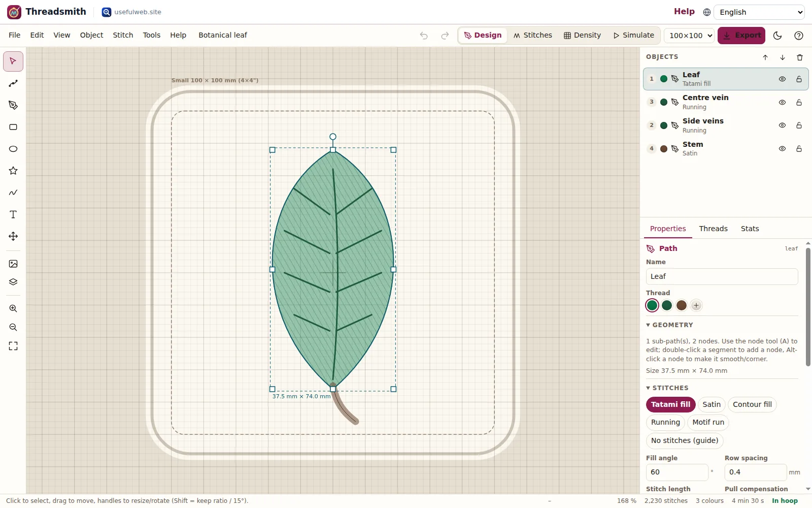Hide the Leaf object
This screenshot has width=812, height=508.
pyautogui.click(x=782, y=79)
